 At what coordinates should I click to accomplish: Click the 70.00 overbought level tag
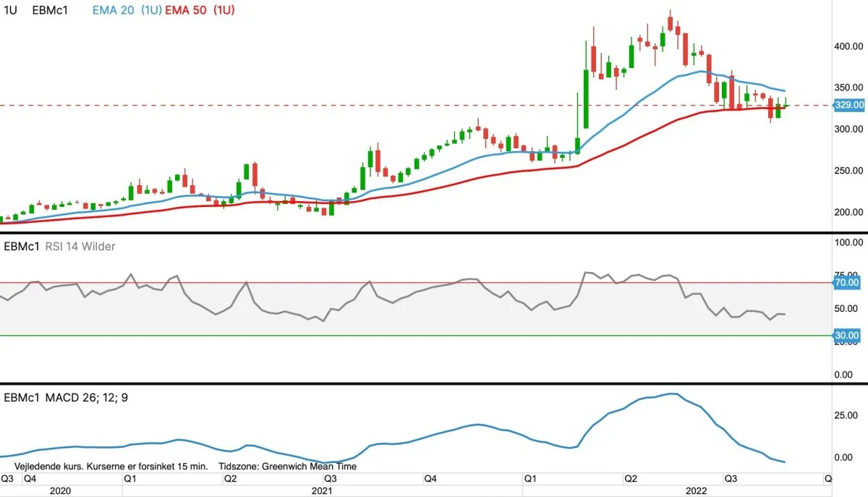coord(846,282)
